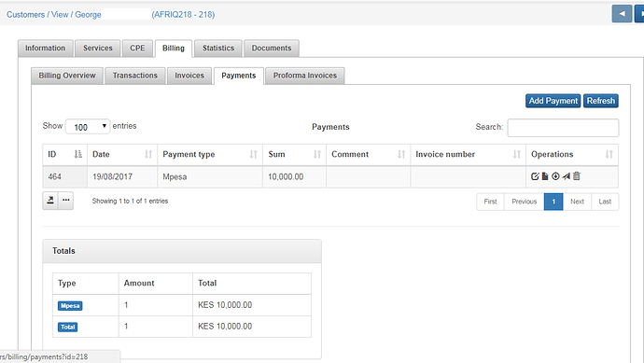Sort by the Comment column
Image resolution: width=644 pixels, height=363 pixels.
point(369,154)
